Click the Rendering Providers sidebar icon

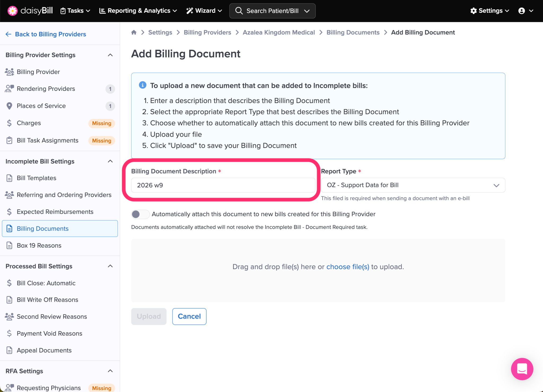(9, 89)
